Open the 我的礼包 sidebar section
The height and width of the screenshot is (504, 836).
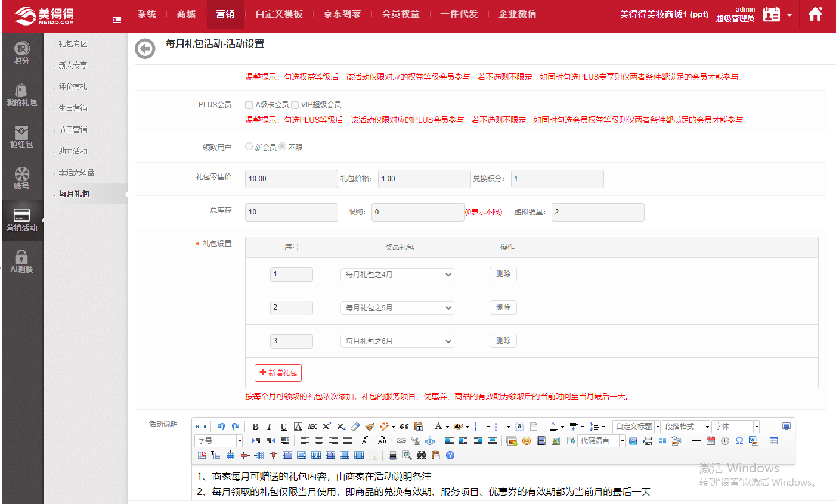coord(22,95)
